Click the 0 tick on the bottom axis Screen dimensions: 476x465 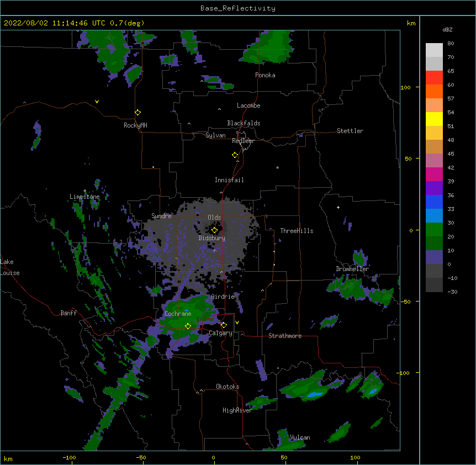click(x=213, y=457)
